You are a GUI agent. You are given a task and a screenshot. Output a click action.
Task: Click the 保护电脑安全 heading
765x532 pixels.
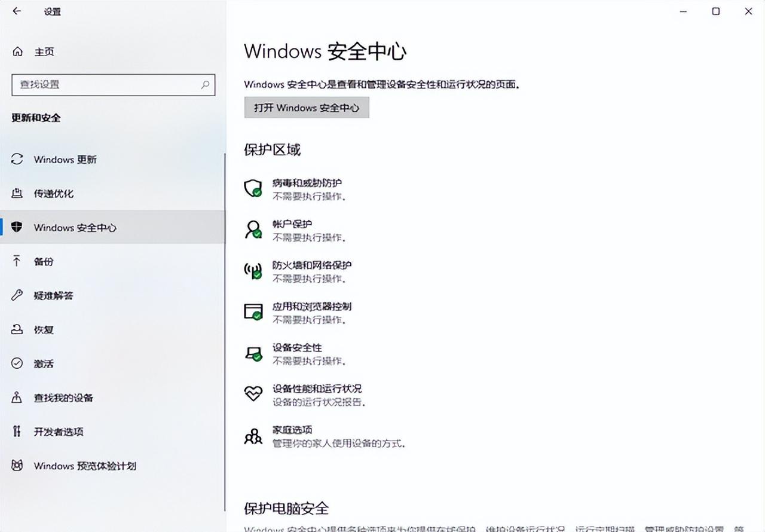tap(286, 509)
